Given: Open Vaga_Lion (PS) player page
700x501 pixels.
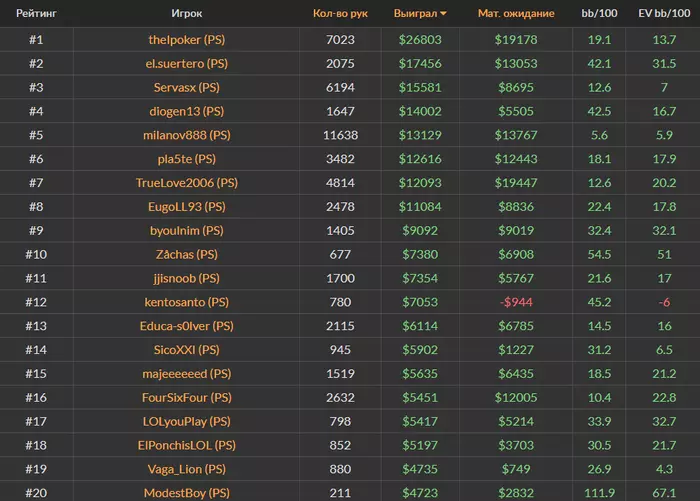Looking at the screenshot, I should tap(186, 469).
